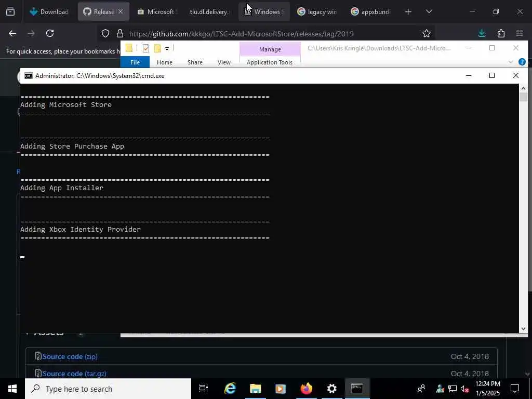Image resolution: width=532 pixels, height=399 pixels.
Task: Open a new Firefox tab with plus
Action: [x=408, y=12]
